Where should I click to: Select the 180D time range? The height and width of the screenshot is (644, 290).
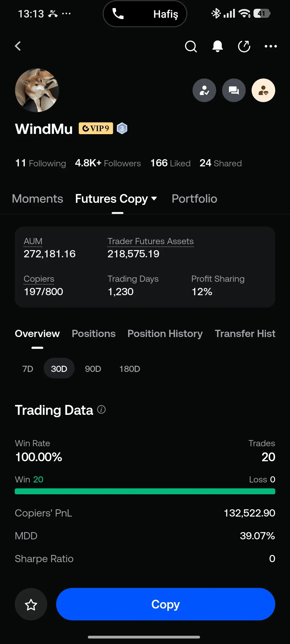click(x=130, y=369)
